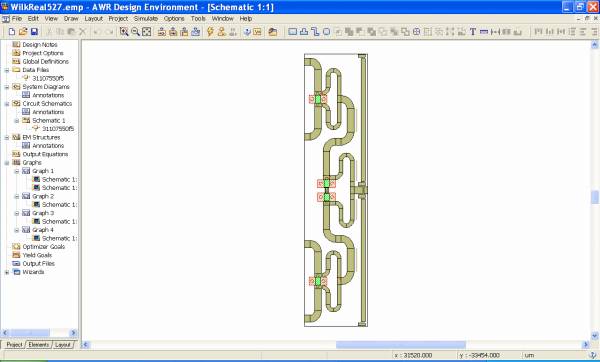
Task: Open the Layout menu
Action: pyautogui.click(x=93, y=18)
